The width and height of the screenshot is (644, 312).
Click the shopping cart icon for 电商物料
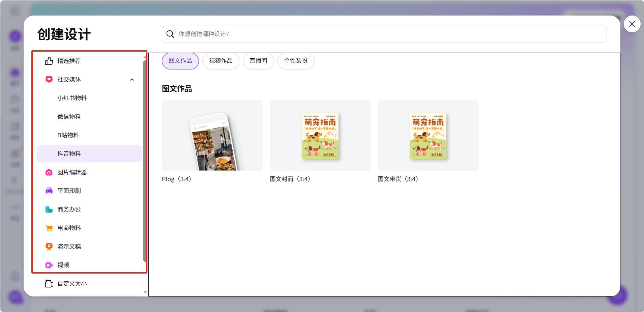coord(49,228)
